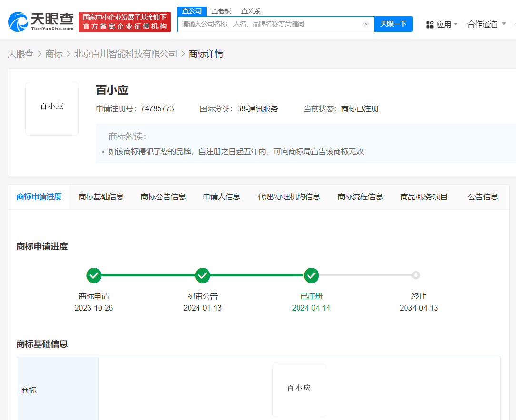Image resolution: width=516 pixels, height=420 pixels.
Task: Click the 商标 breadcrumb link
Action: pos(54,54)
